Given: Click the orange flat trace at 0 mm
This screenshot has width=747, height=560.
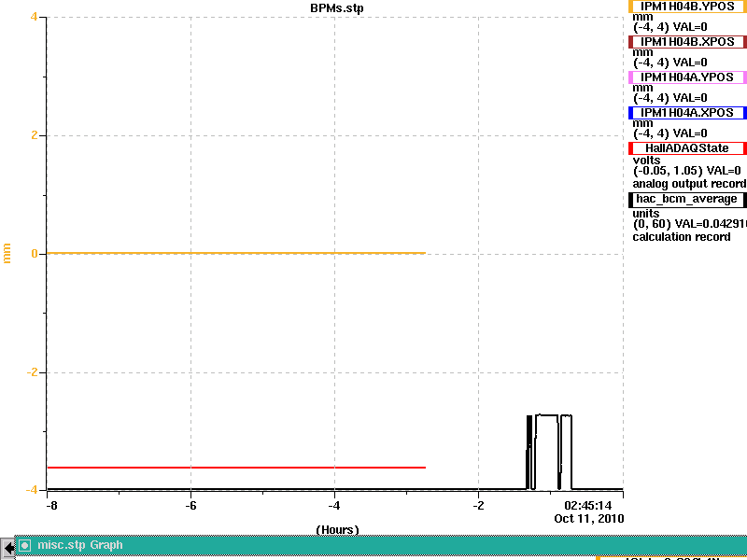Looking at the screenshot, I should tap(236, 253).
